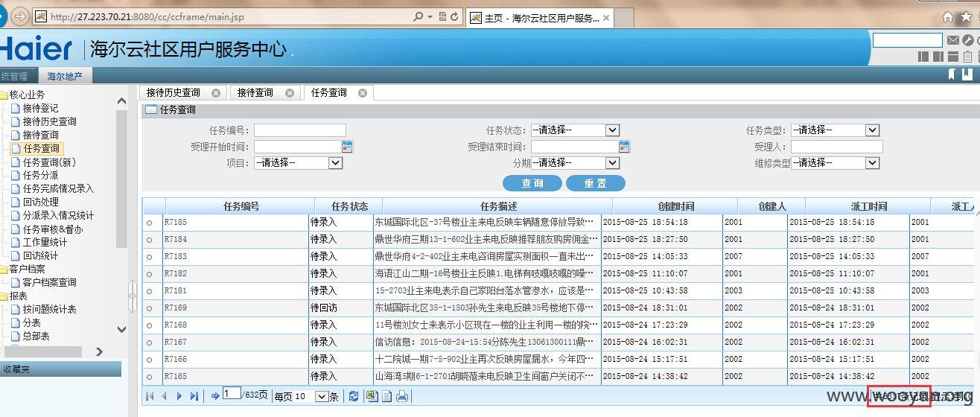980x417 pixels.
Task: Collapse the 报表 tree folder
Action: [x=4, y=296]
